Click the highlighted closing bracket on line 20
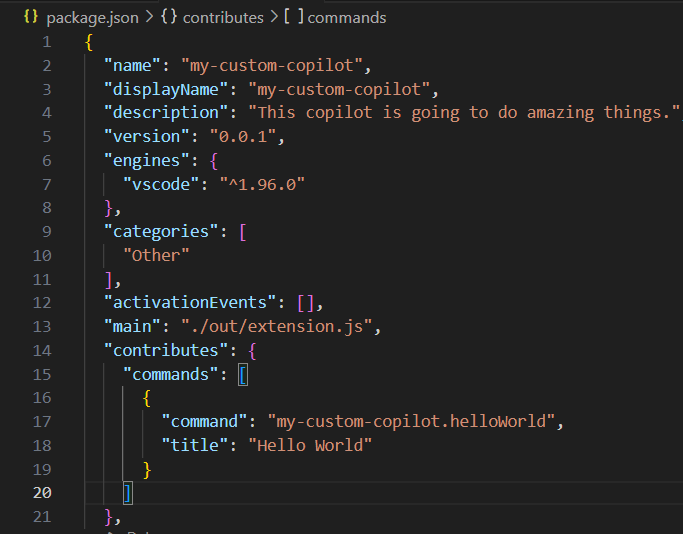683x534 pixels. click(x=127, y=493)
